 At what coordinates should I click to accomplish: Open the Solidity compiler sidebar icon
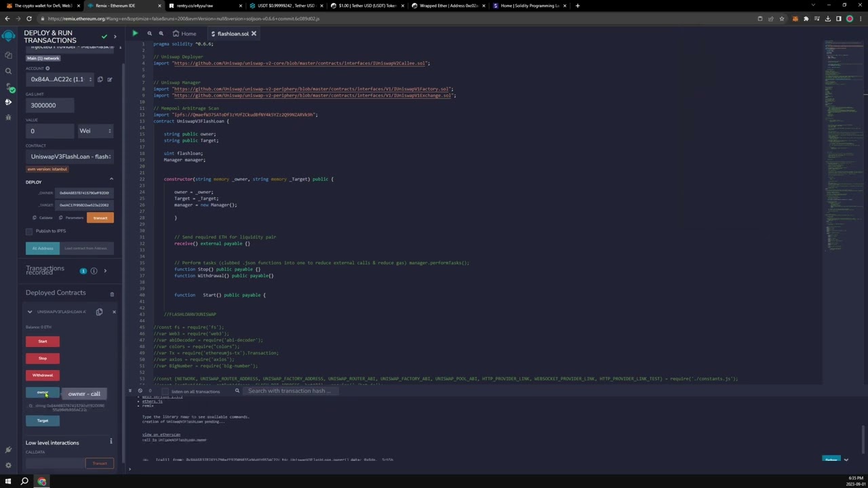point(8,87)
